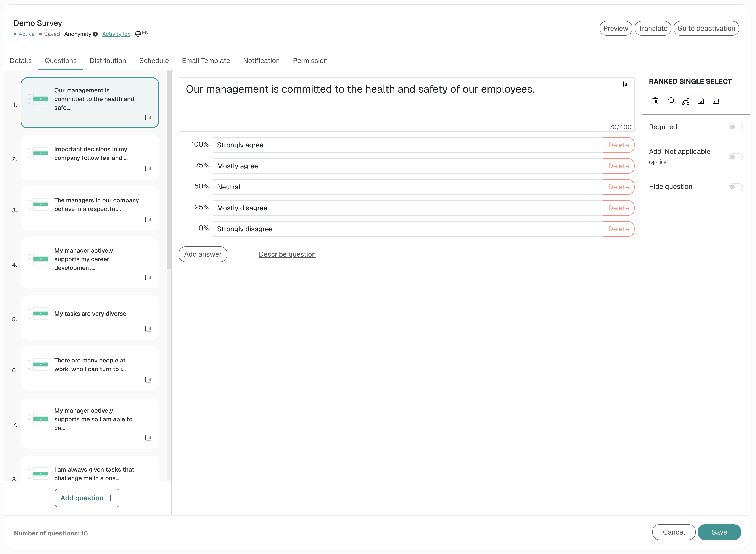Click the Add question plus button
756x554 pixels.
point(87,498)
